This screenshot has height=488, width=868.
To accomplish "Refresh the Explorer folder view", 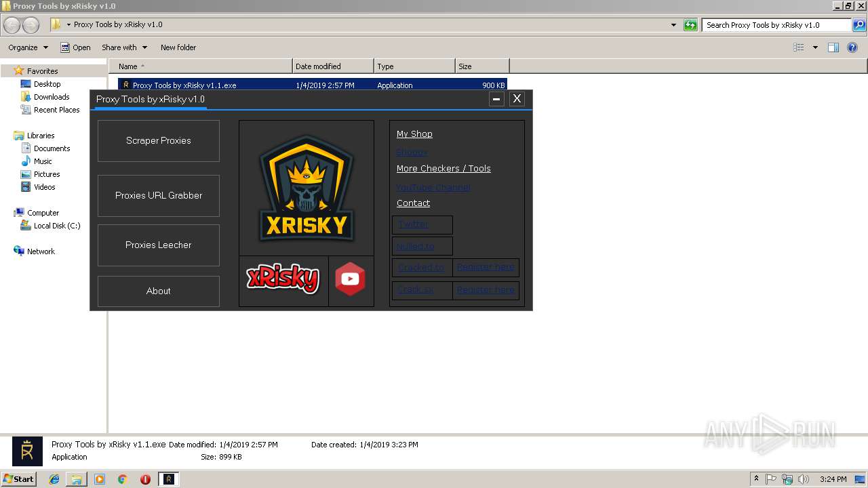I will (x=690, y=25).
